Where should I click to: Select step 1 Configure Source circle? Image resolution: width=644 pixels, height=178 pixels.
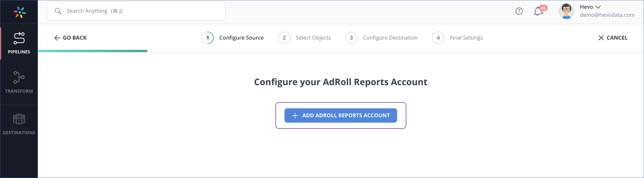[208, 38]
